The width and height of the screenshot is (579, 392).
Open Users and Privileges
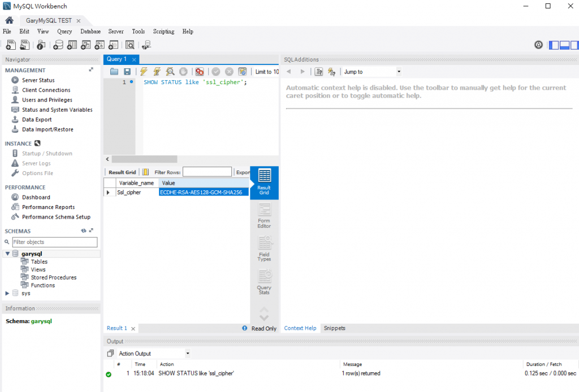tap(47, 99)
